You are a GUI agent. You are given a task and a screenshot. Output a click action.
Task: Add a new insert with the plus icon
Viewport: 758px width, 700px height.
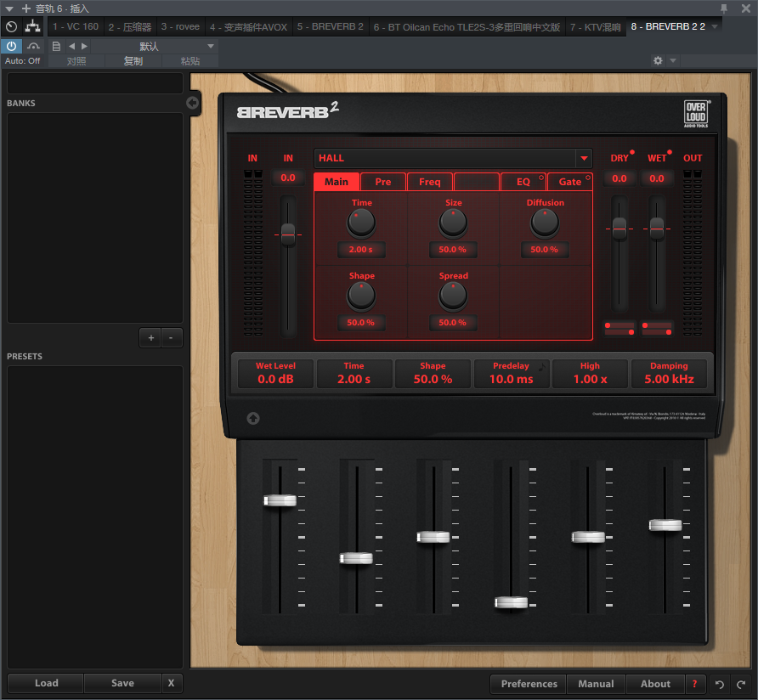click(x=26, y=8)
